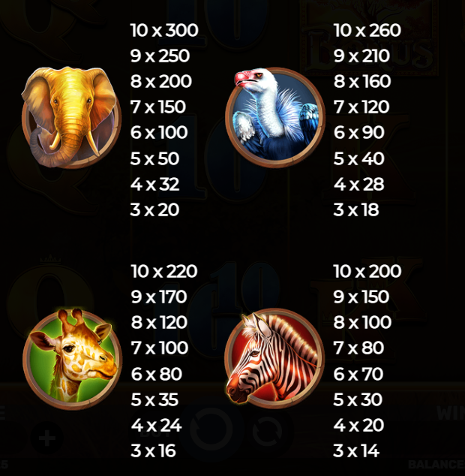
Task: Click giraffe payout line 3 x 16
Action: [x=154, y=450]
